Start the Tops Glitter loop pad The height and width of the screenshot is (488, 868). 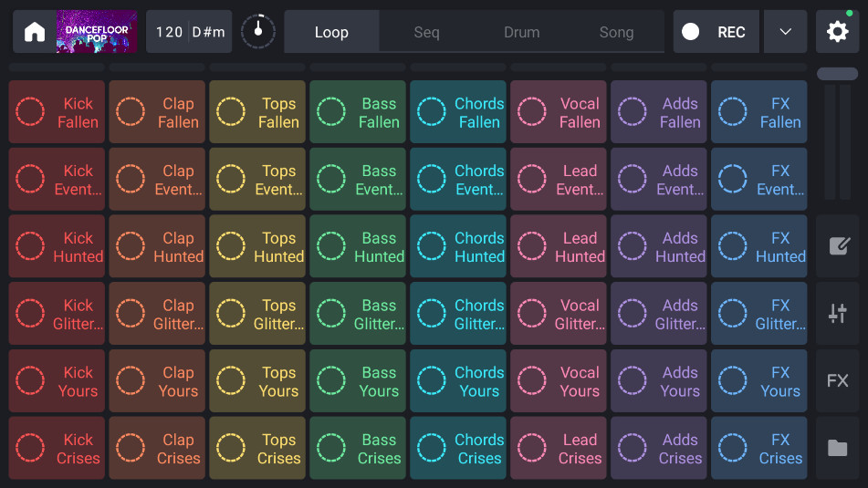click(x=257, y=314)
